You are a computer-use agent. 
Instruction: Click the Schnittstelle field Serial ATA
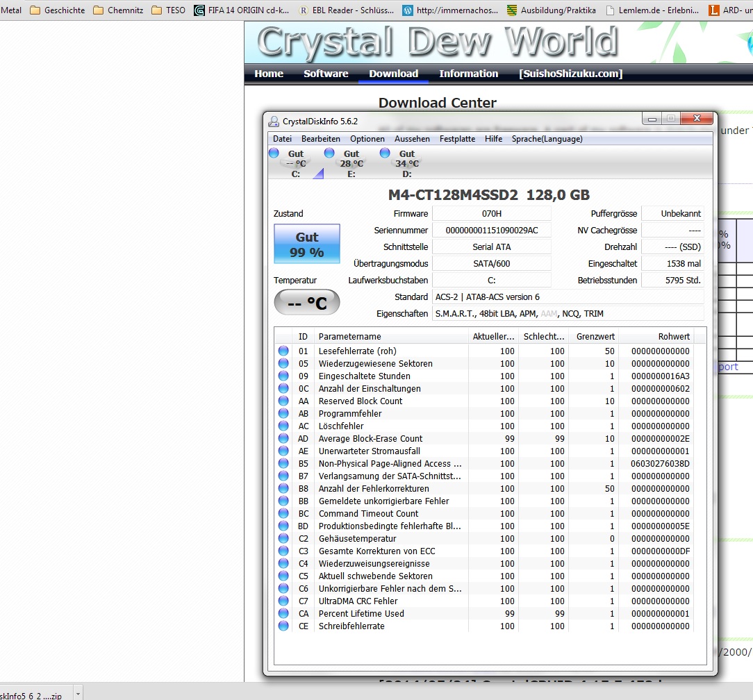(x=492, y=247)
